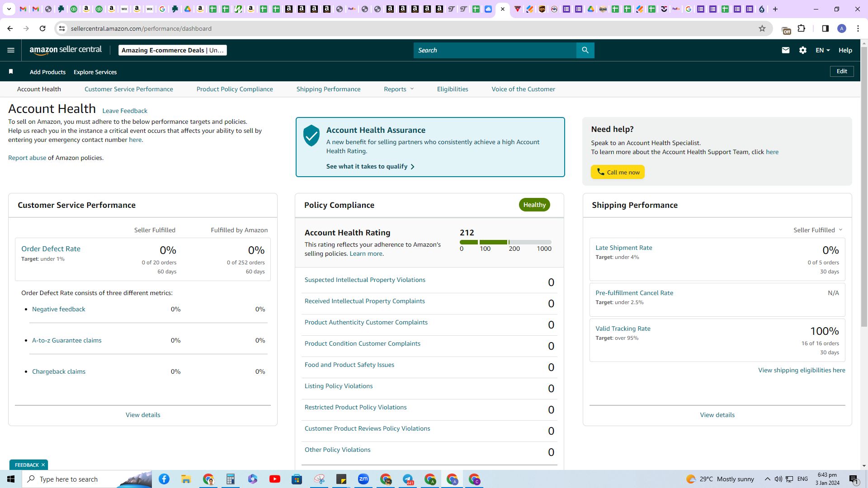
Task: Open the browser extensions puzzle icon
Action: [x=802, y=28]
